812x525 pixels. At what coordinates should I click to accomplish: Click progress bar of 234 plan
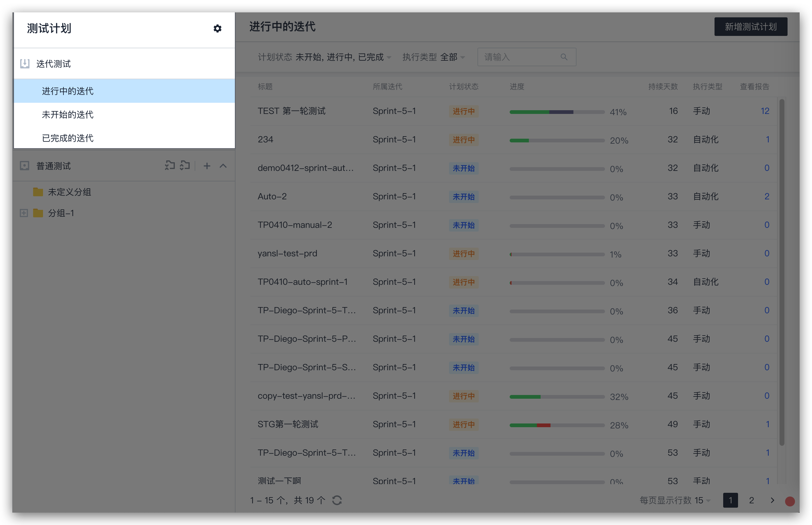tap(557, 141)
